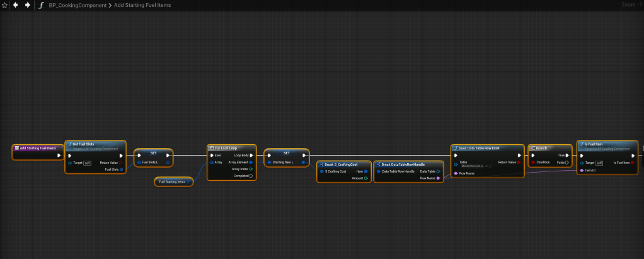Click Target pin on Get Fuel Slots node
The image size is (644, 259).
(70, 163)
